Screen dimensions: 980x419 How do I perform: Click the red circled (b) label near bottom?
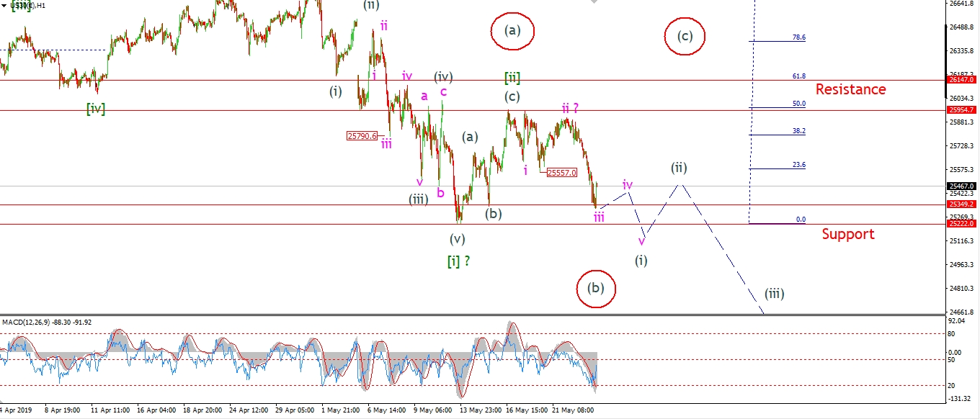[x=595, y=289]
